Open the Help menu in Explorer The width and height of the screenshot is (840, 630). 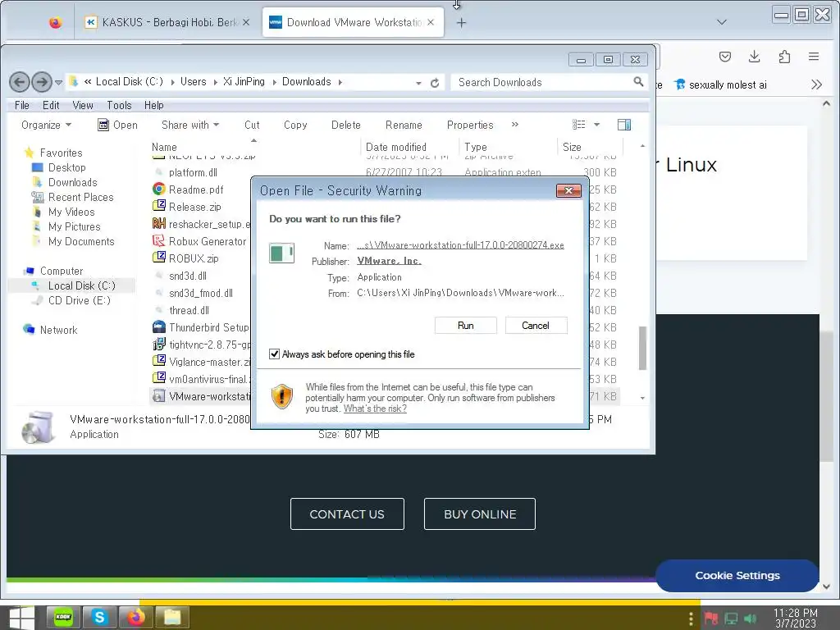tap(153, 106)
